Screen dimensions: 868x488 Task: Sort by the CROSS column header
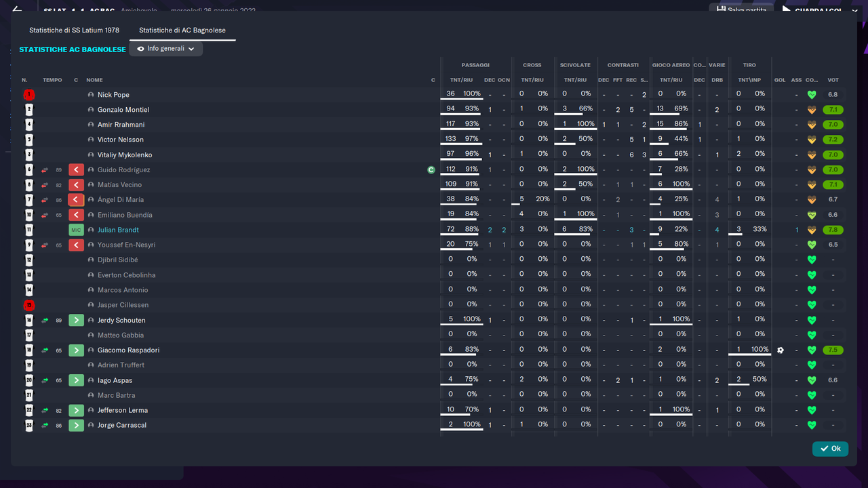532,65
